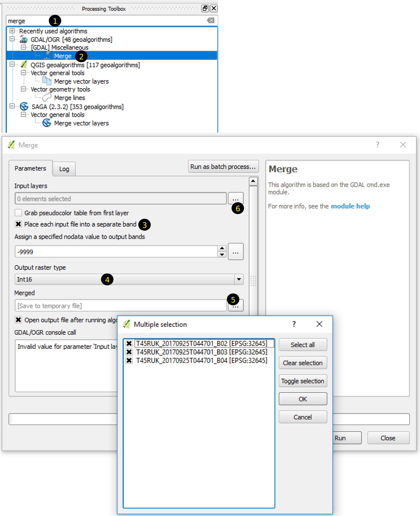Select the Merge lines algorithm icon
This screenshot has width=420, height=516.
tap(47, 98)
